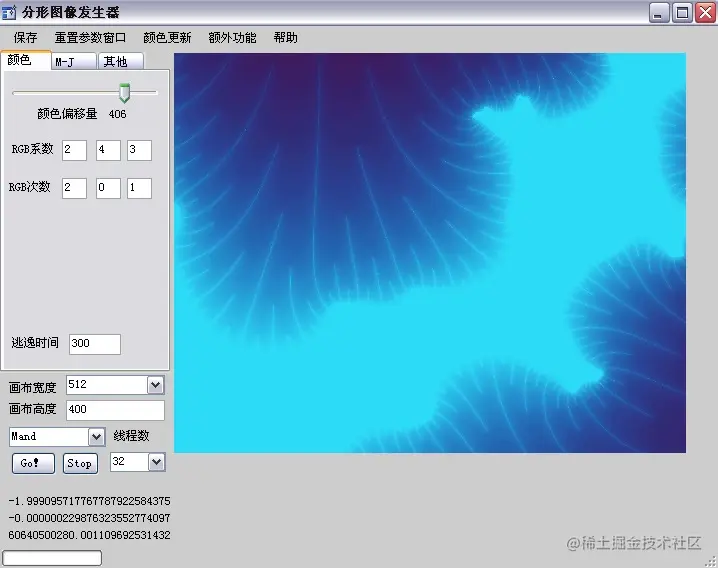Click the coordinate text -1.99909571776

point(89,501)
